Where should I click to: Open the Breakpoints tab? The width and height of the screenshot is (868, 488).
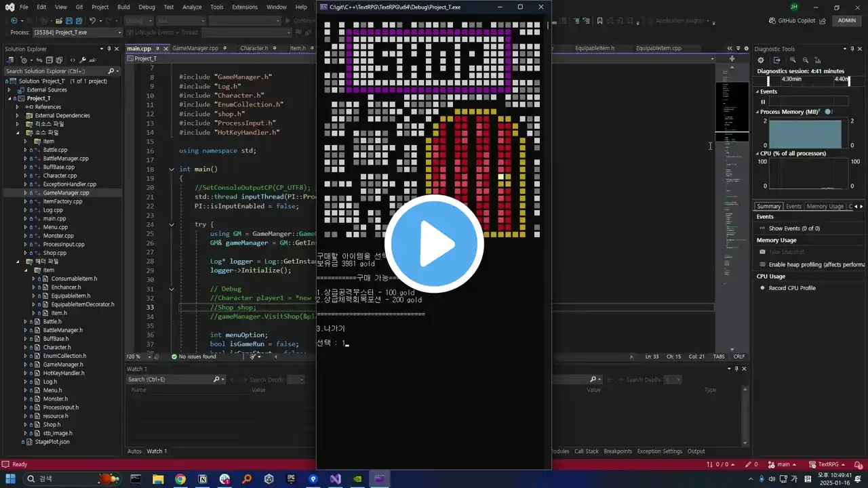[x=618, y=451]
